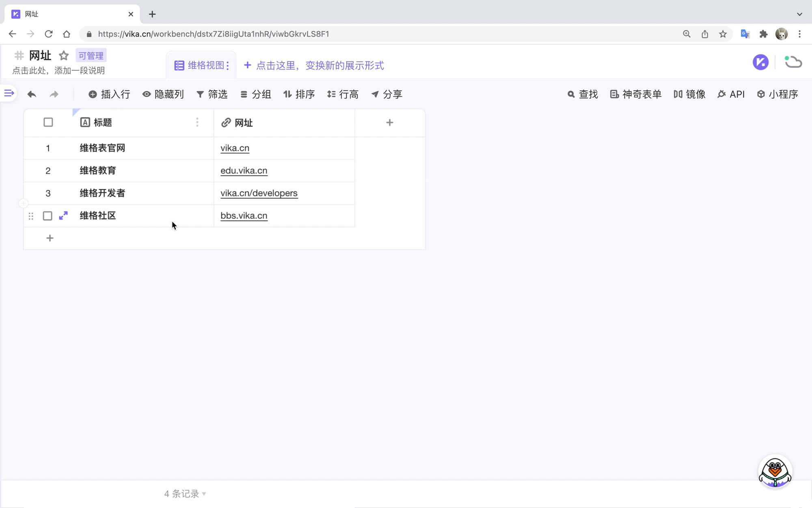Tick the checkbox for 维格社区 row
Viewport: 812px width, 508px height.
(x=48, y=216)
